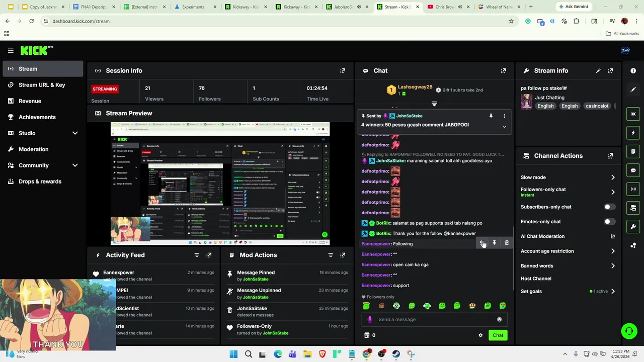Go to Revenue page
Screen dimensions: 644x362
click(43, 101)
